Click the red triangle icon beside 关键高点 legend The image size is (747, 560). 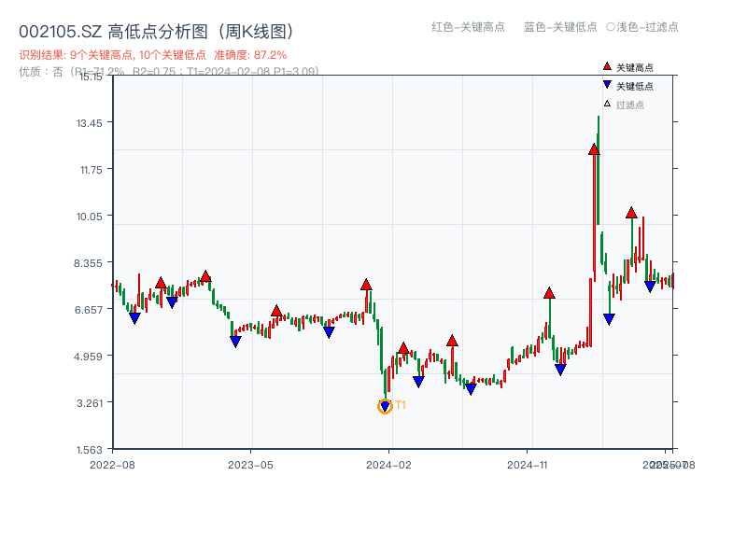[x=607, y=67]
